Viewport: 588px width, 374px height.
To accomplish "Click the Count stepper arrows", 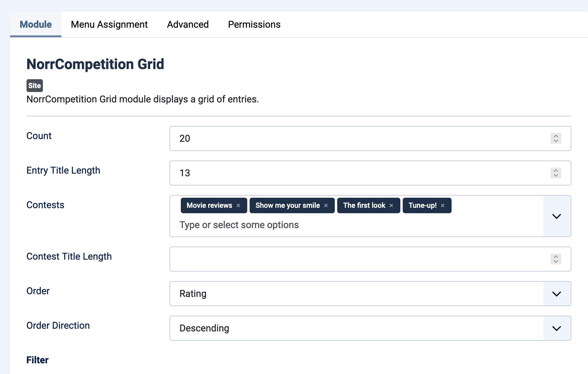I will [556, 138].
